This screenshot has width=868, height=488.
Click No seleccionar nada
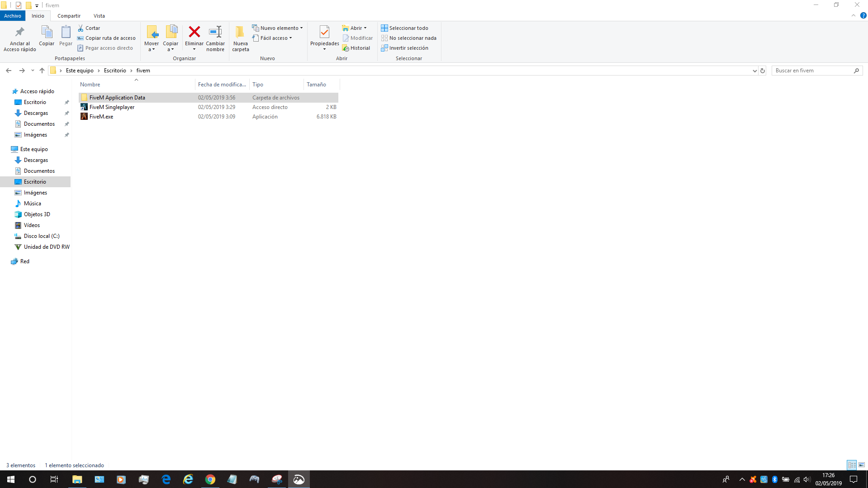408,38
